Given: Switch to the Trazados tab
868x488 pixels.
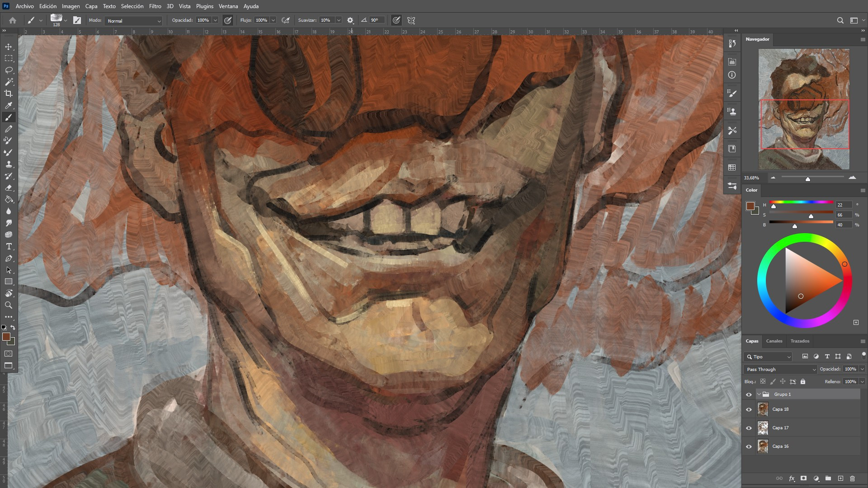Looking at the screenshot, I should (x=800, y=341).
